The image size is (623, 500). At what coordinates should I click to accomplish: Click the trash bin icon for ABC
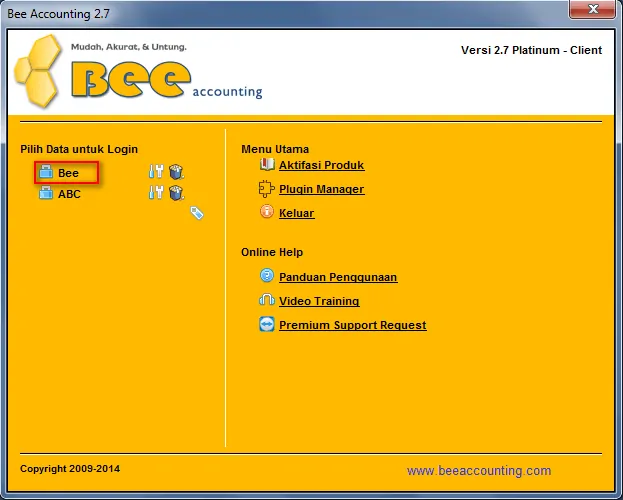(176, 193)
